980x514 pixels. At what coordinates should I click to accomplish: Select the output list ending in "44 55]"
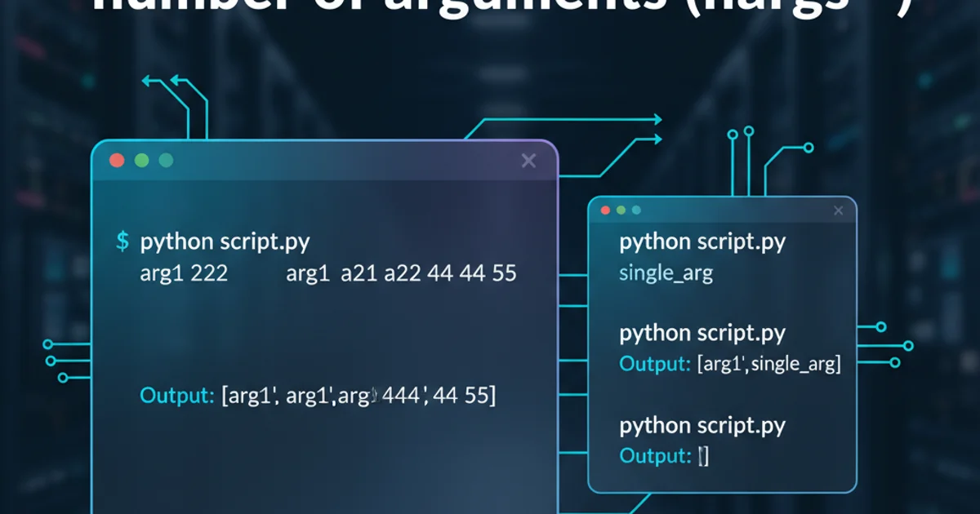click(x=359, y=396)
